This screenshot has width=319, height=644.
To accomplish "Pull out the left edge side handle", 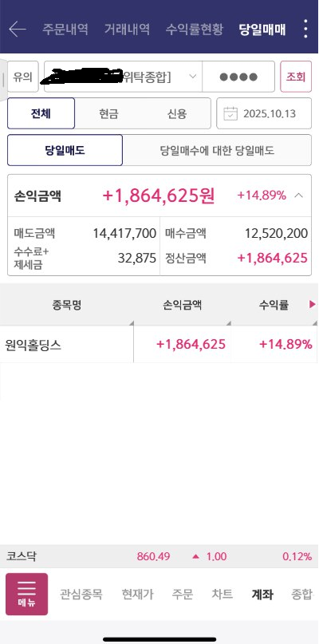I will (3, 80).
